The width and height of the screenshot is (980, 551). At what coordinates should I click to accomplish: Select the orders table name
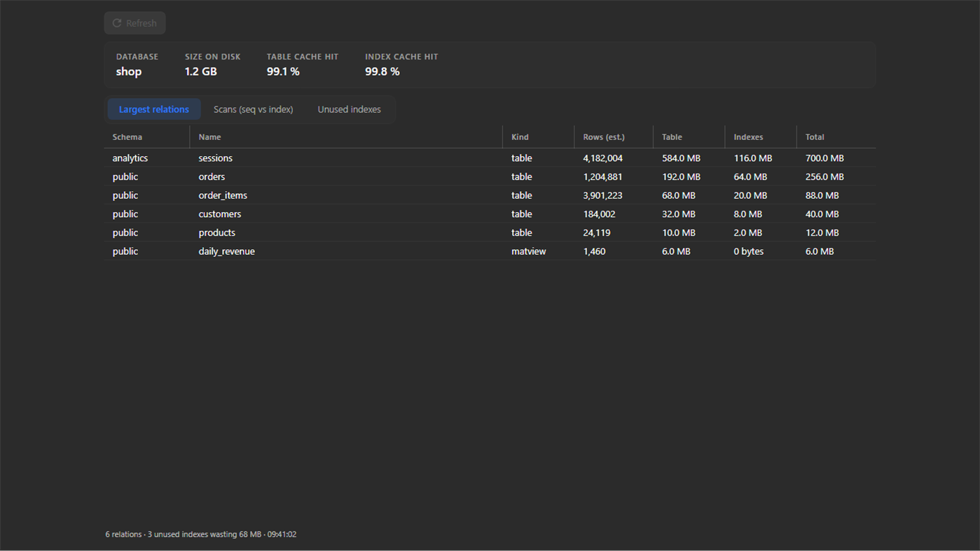212,177
